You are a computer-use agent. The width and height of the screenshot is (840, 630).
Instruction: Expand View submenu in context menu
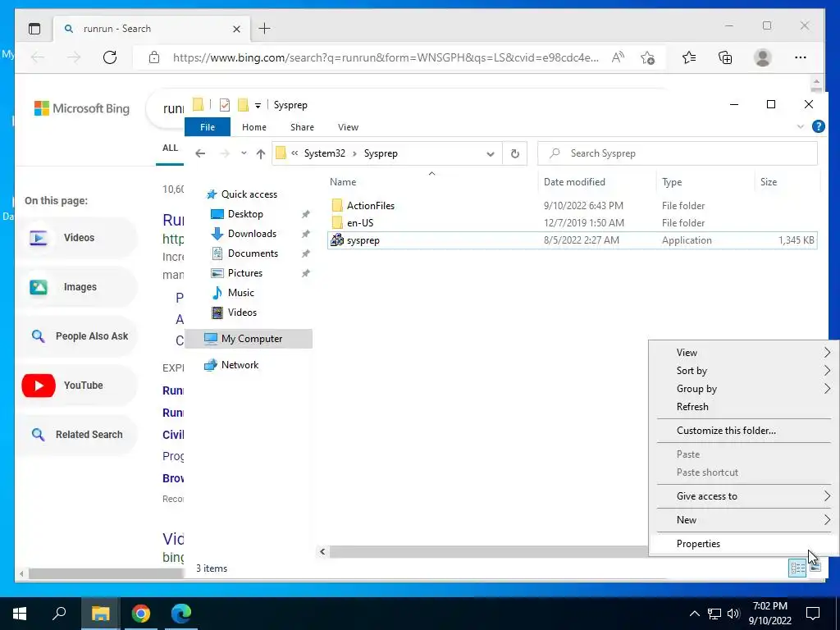[743, 353]
